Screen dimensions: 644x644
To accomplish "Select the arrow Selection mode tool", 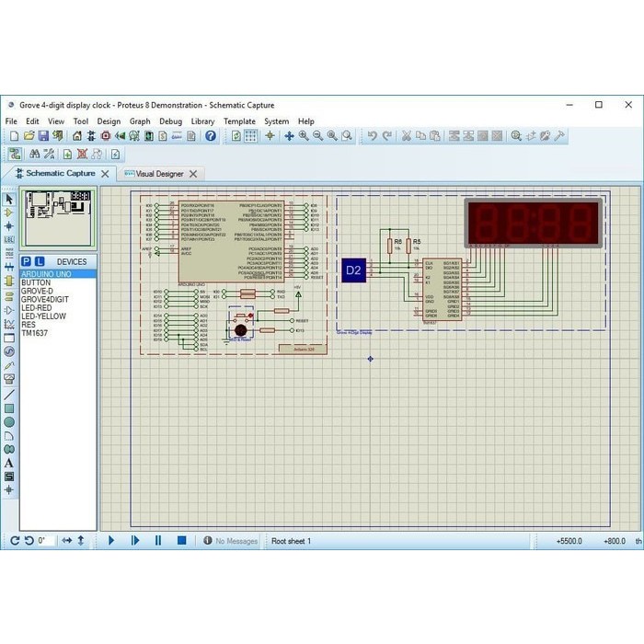I will tap(9, 200).
